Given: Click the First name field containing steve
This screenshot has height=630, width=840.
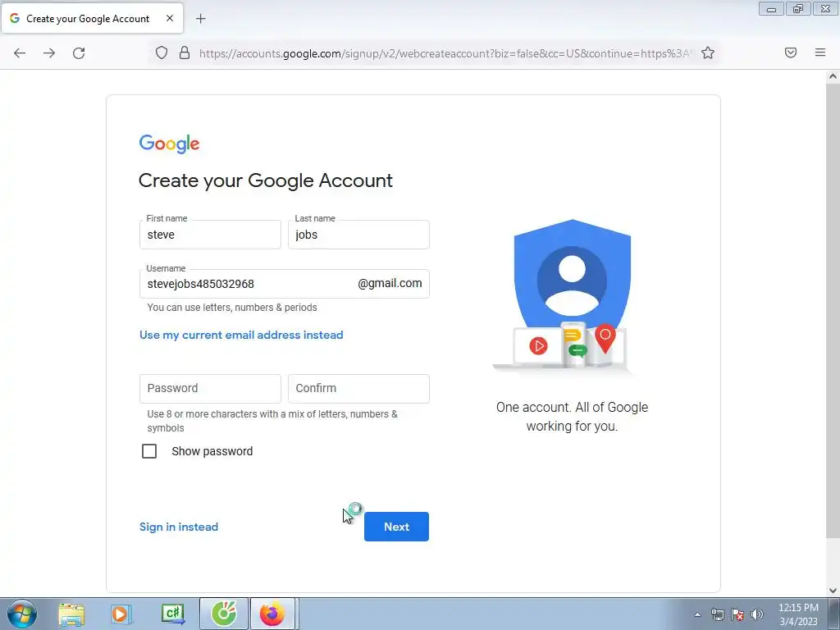Looking at the screenshot, I should pyautogui.click(x=210, y=235).
